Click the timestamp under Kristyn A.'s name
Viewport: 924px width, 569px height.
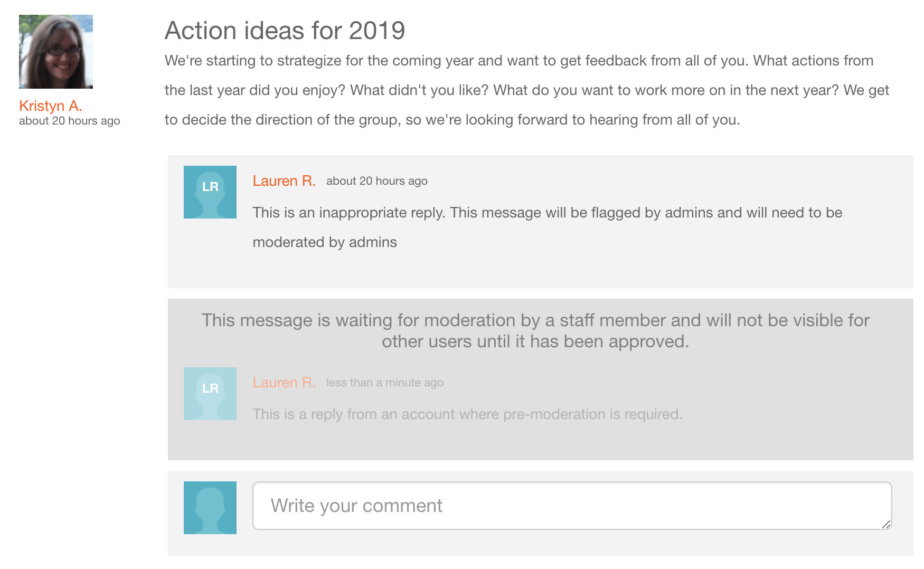pyautogui.click(x=70, y=121)
